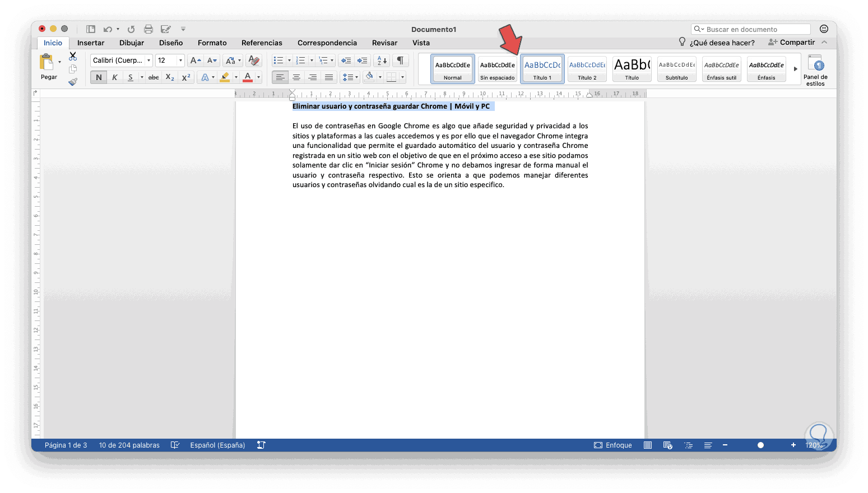Apply the Título 1 style
868x493 pixels.
click(542, 69)
